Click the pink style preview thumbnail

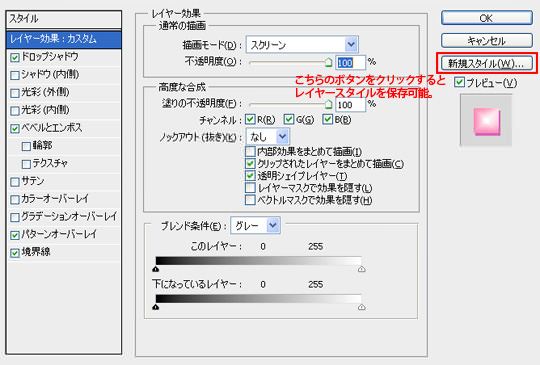click(x=486, y=120)
